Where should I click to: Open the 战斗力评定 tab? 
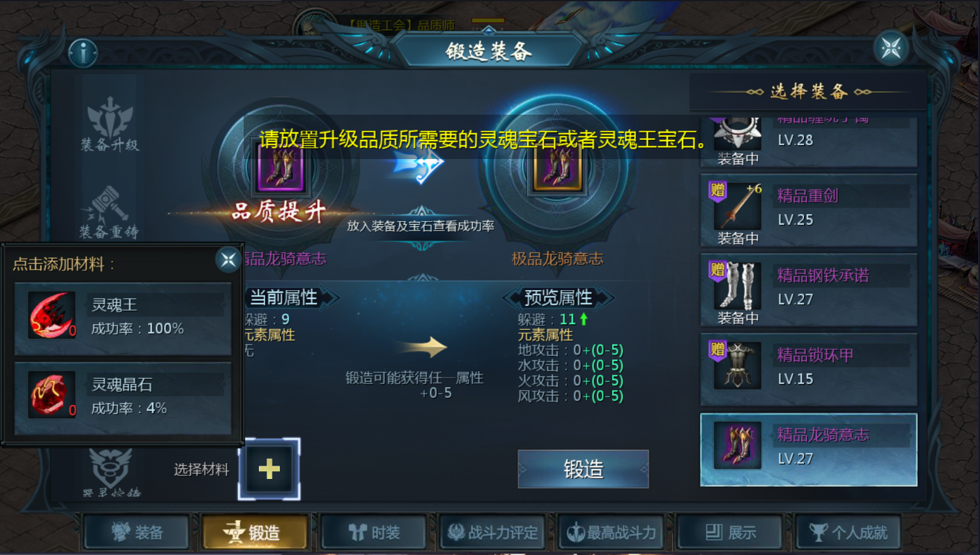pyautogui.click(x=492, y=532)
